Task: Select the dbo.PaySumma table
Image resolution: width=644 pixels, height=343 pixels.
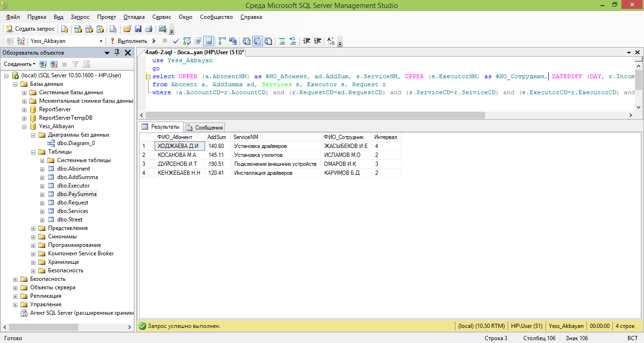Action: pos(77,194)
